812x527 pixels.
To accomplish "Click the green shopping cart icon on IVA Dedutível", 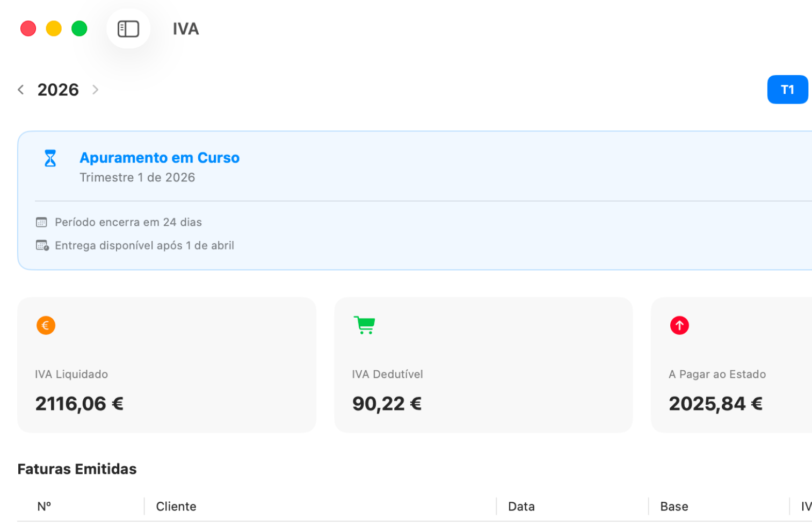I will point(364,325).
